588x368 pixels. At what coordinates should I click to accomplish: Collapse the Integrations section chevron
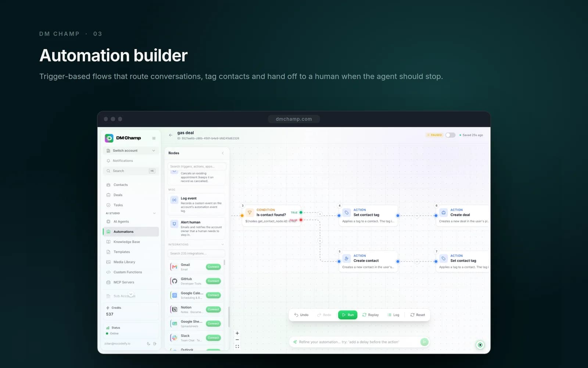point(222,245)
